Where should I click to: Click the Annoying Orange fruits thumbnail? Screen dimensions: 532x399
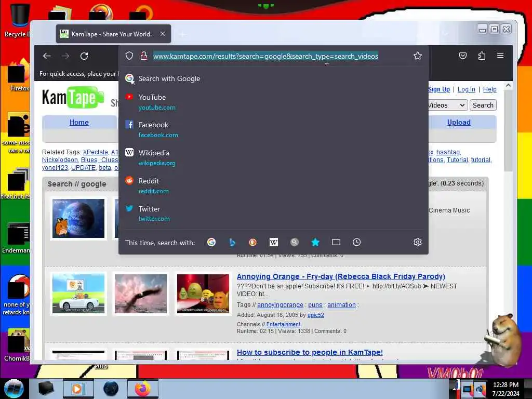pyautogui.click(x=203, y=294)
